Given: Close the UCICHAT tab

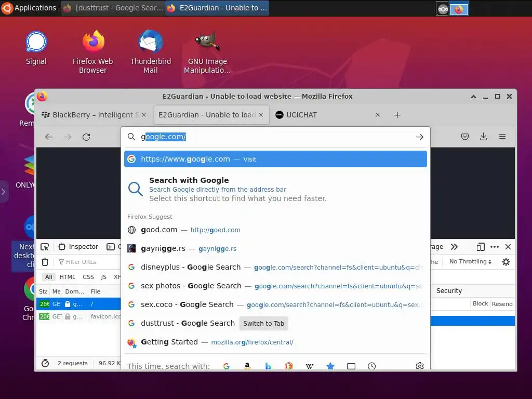Looking at the screenshot, I should point(377,115).
